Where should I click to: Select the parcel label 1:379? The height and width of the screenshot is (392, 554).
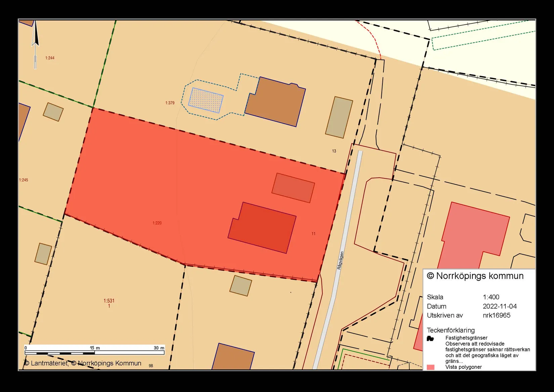(170, 103)
